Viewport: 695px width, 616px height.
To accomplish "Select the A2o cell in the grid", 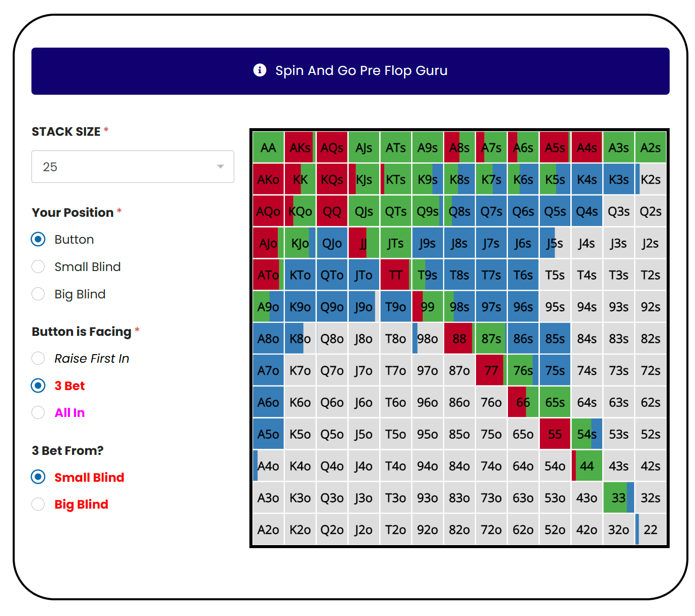I will 268,529.
